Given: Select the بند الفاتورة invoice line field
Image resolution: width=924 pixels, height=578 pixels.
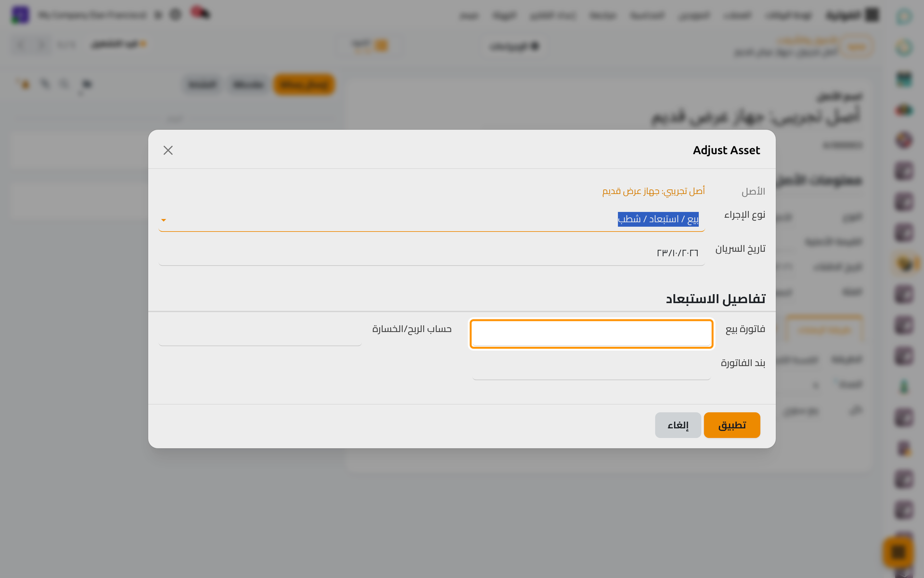Looking at the screenshot, I should coord(591,368).
